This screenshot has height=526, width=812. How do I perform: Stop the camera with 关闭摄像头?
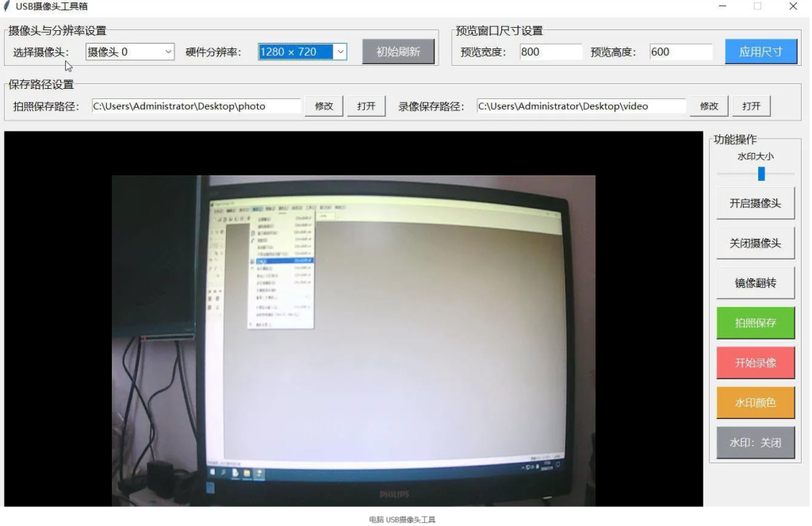(x=756, y=244)
